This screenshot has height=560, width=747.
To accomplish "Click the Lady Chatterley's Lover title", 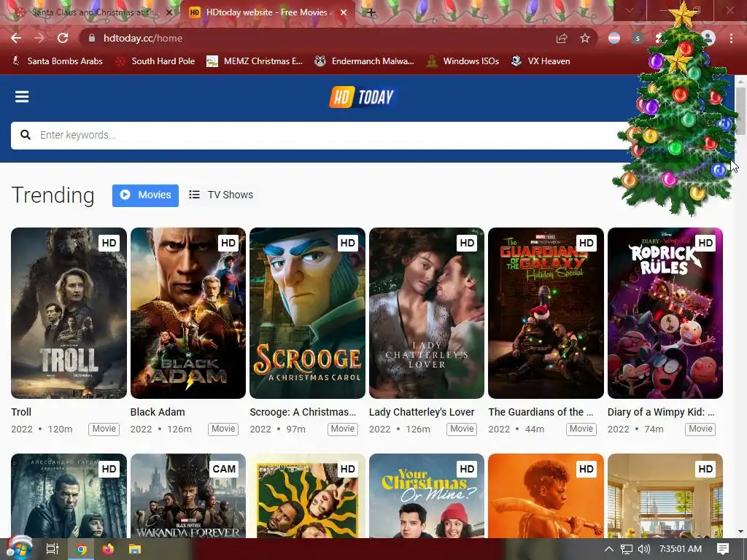I will pyautogui.click(x=422, y=412).
